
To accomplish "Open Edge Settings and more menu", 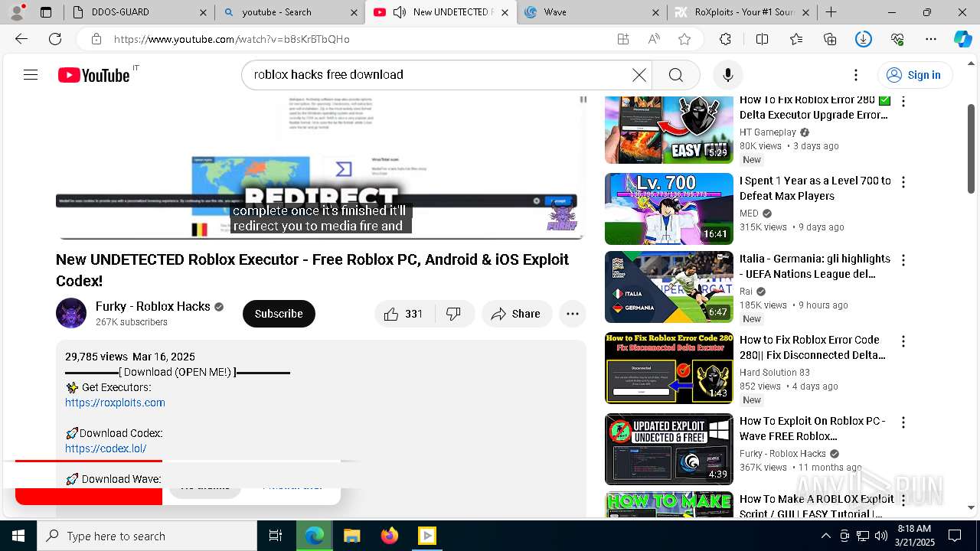I will pyautogui.click(x=931, y=39).
